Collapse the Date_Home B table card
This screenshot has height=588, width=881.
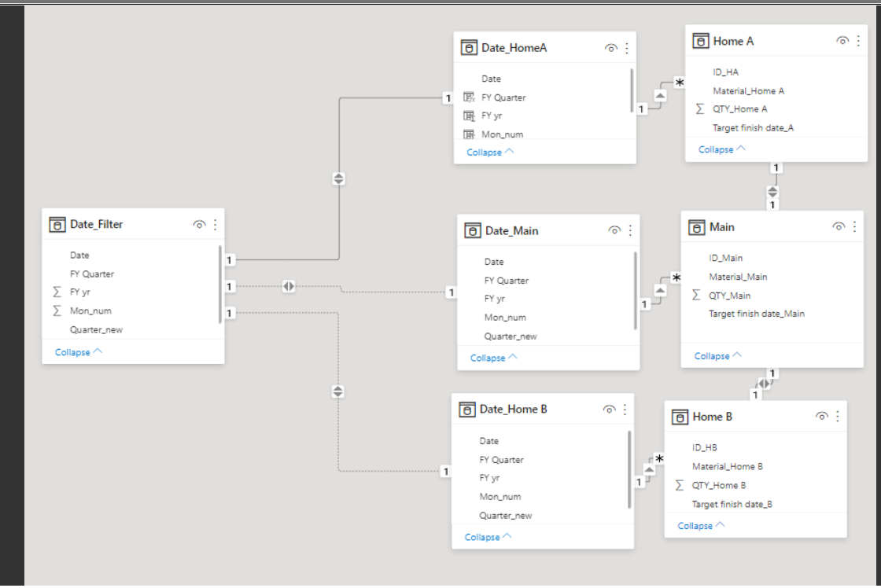click(x=488, y=537)
